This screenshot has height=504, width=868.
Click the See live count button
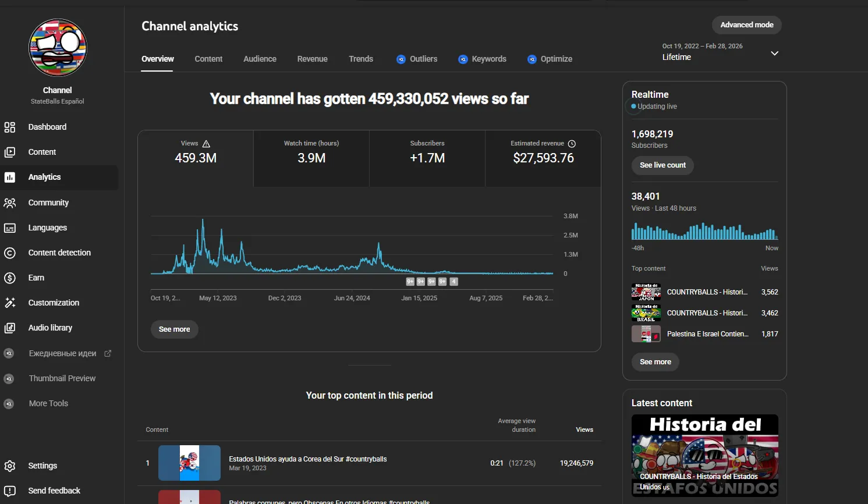[662, 165]
